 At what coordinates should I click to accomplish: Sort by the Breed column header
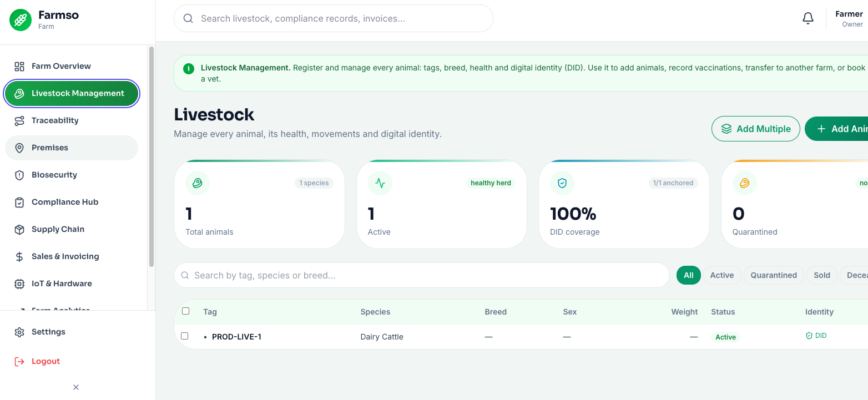(x=496, y=312)
